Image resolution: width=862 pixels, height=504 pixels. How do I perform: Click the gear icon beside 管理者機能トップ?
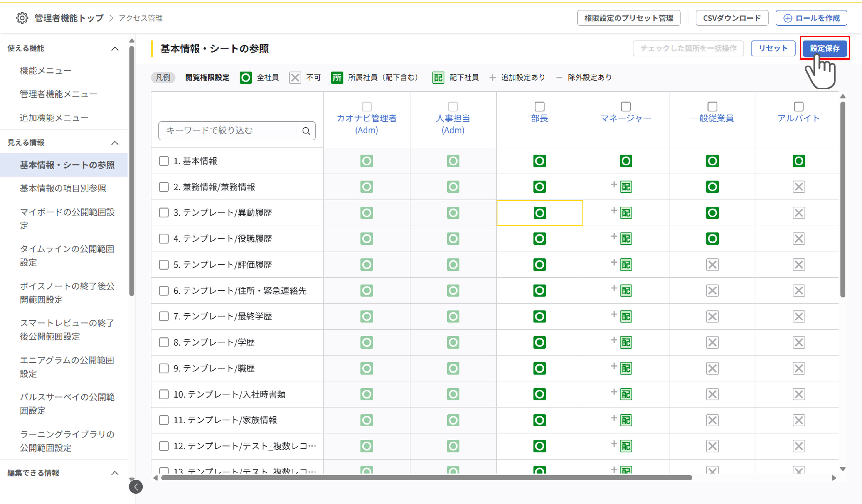(22, 18)
